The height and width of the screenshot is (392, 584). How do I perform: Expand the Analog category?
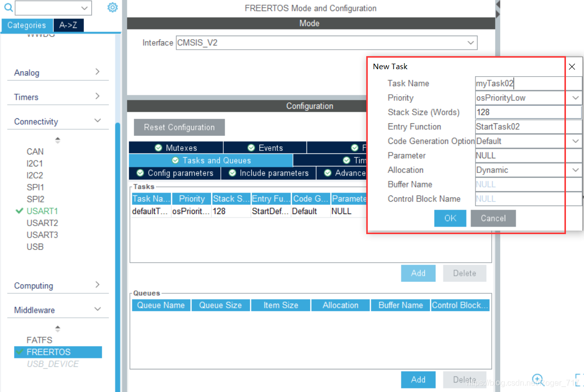coord(58,72)
